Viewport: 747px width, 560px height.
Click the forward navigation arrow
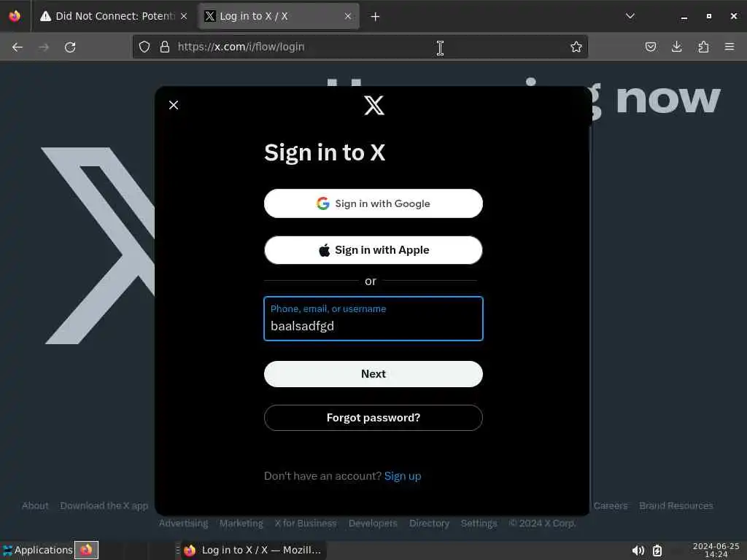tap(43, 47)
